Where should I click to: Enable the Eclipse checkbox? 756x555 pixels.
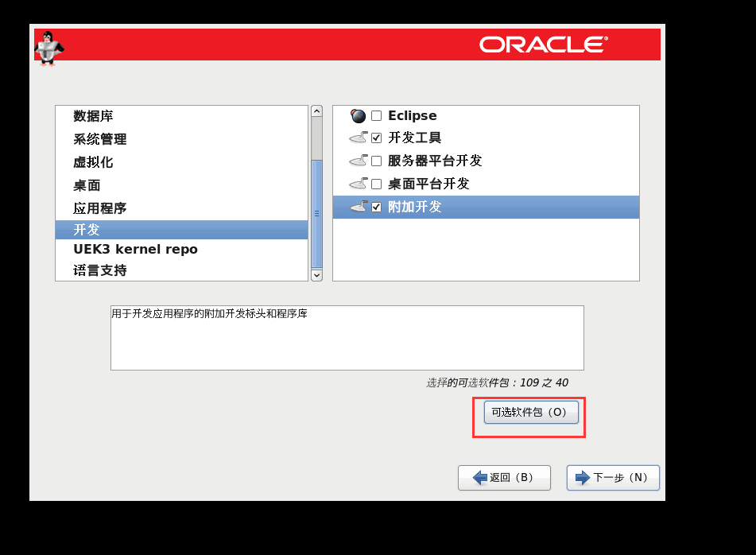377,116
